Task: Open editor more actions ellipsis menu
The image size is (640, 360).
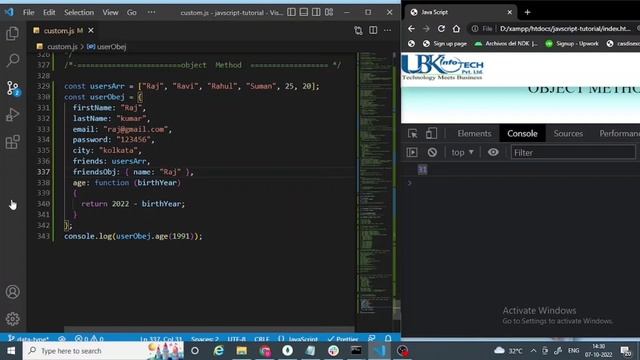Action: coord(387,31)
